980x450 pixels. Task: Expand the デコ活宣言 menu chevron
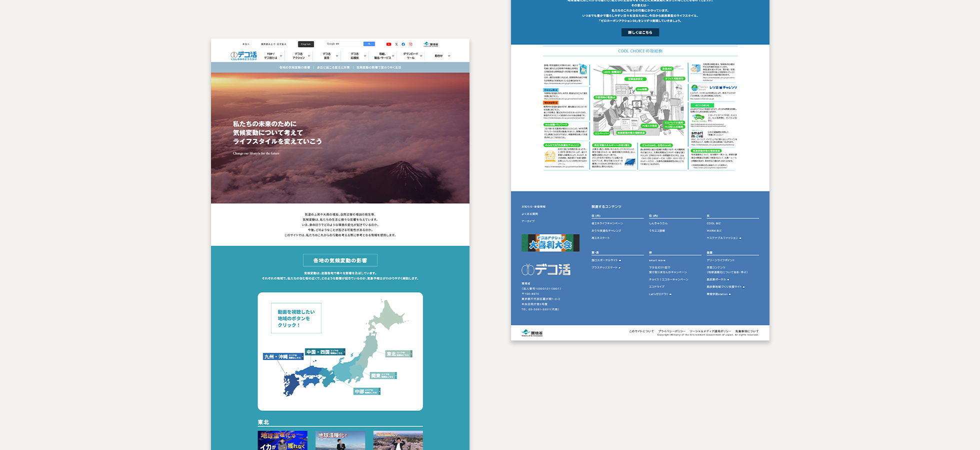337,56
